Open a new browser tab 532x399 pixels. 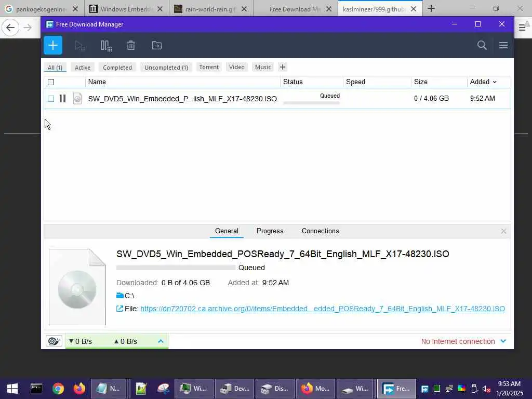coord(431,8)
